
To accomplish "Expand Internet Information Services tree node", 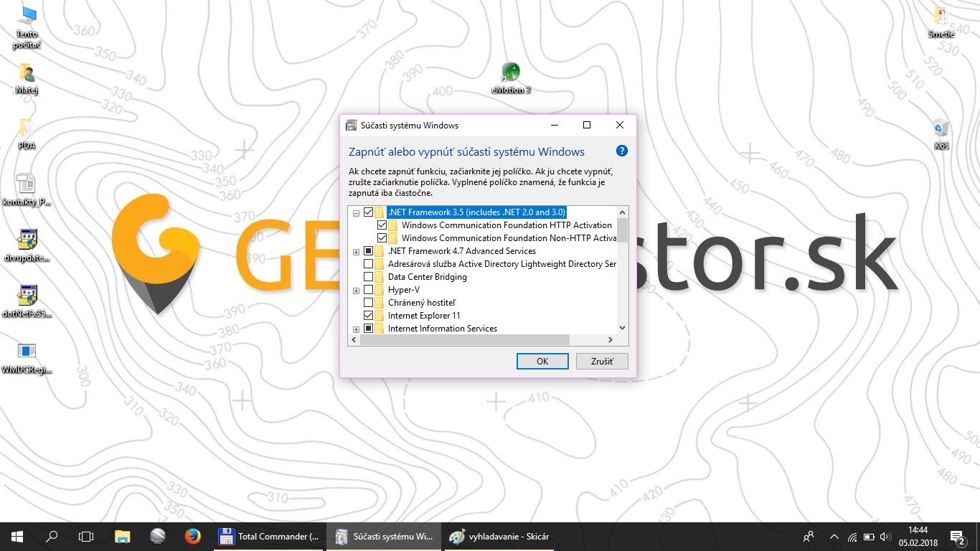I will point(356,329).
